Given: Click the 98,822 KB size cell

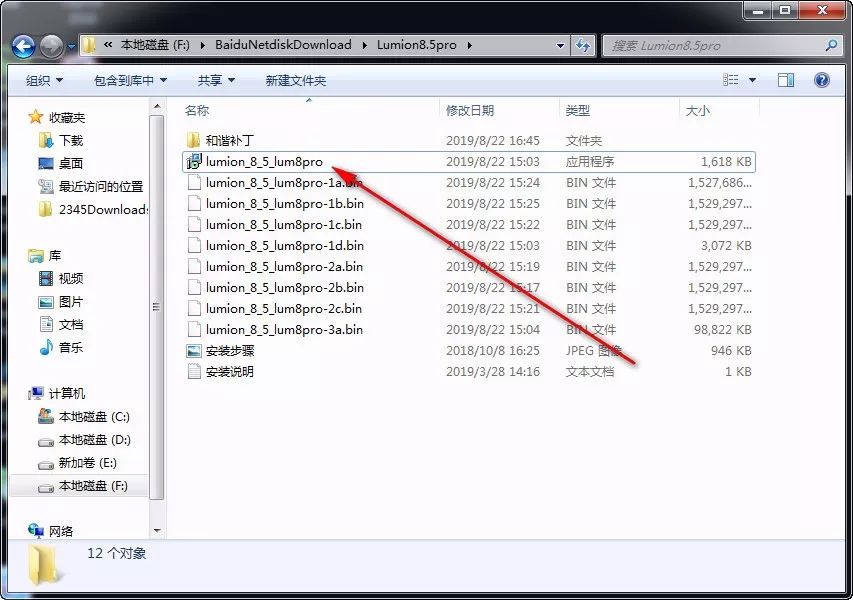Looking at the screenshot, I should [x=722, y=330].
